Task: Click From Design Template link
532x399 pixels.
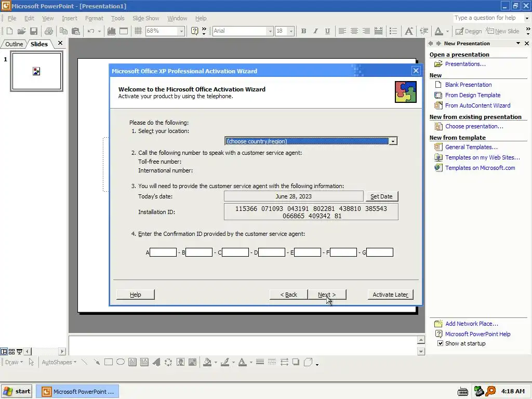Action: pos(473,96)
